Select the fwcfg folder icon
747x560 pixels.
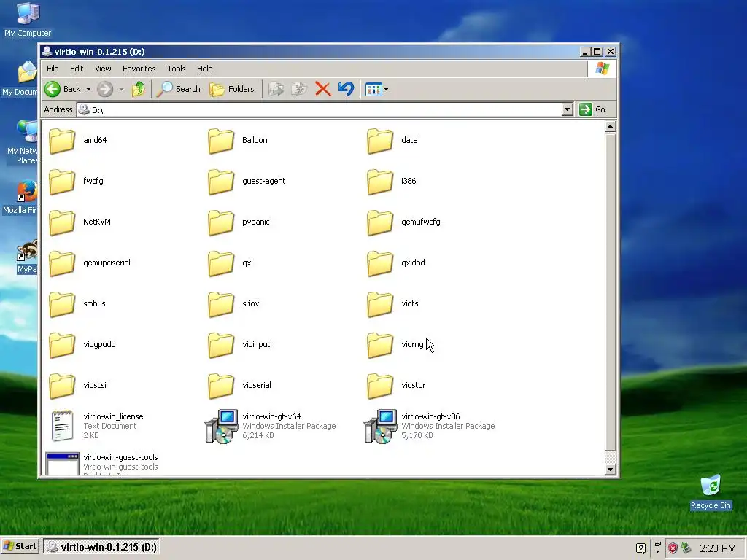[62, 182]
